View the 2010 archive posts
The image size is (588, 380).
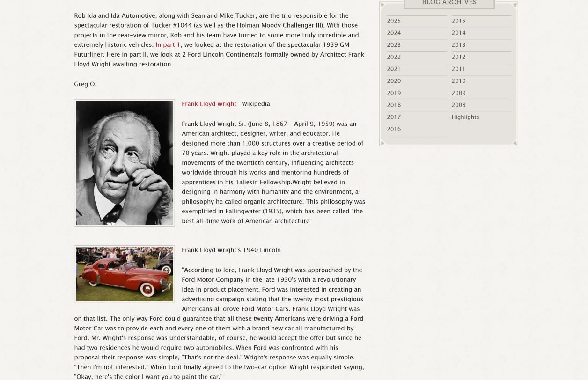[458, 81]
